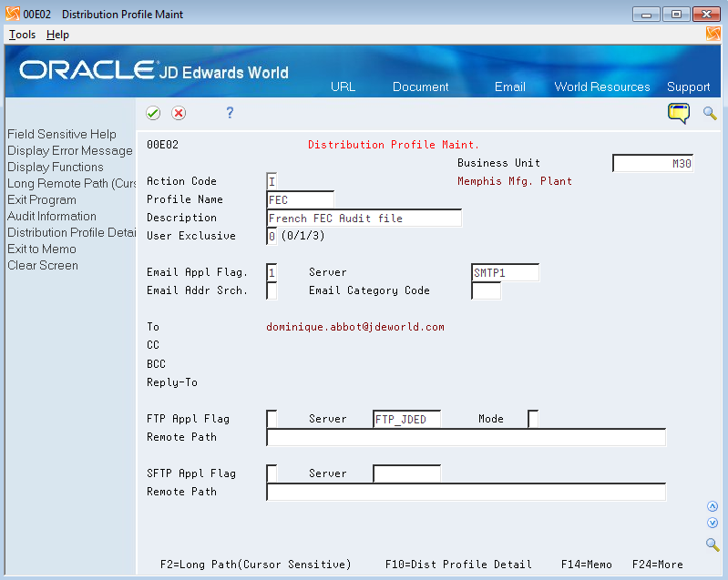
Task: Click the orange JD Edwards icon in menu bar
Action: pos(713,34)
